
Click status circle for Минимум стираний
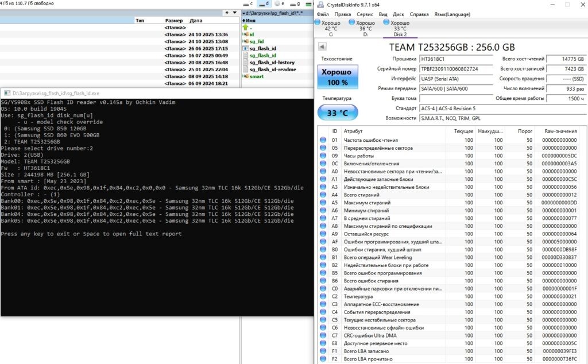coord(323,210)
